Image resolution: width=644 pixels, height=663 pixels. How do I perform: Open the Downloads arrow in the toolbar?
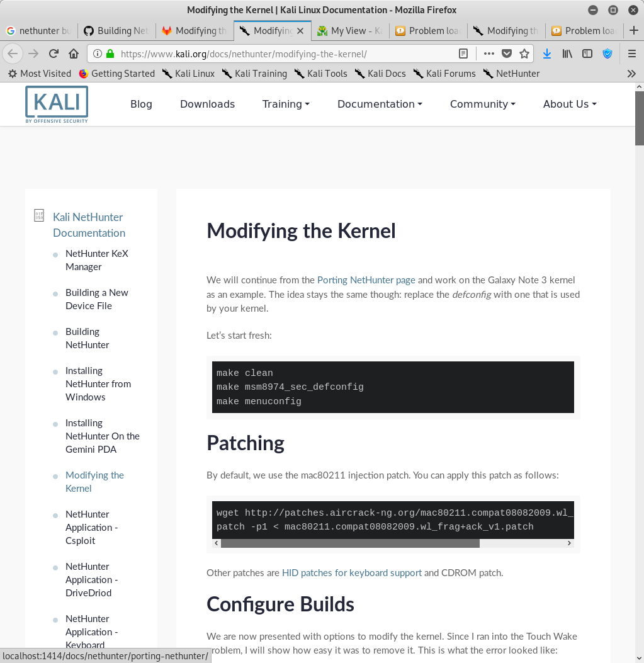pyautogui.click(x=547, y=54)
